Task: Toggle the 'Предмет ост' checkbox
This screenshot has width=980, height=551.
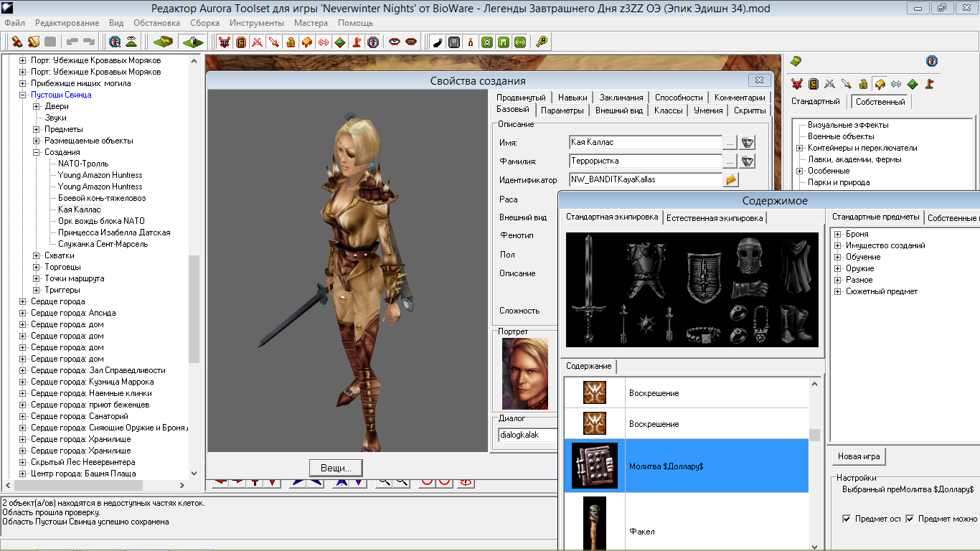Action: [847, 519]
